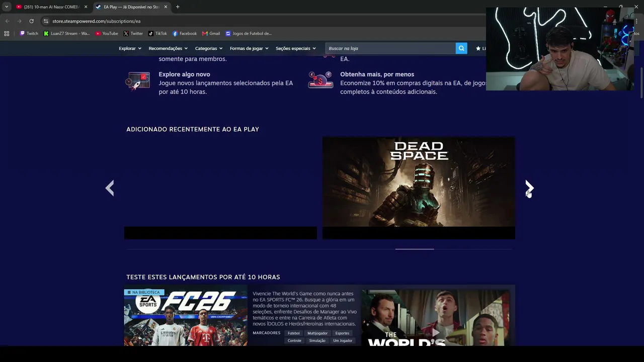Screen dimensions: 644x362
Task: Reload the Steam store page
Action: (x=31, y=21)
